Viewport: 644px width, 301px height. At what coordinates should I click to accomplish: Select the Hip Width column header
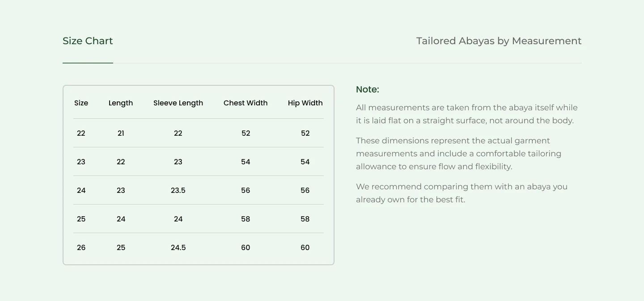coord(305,103)
